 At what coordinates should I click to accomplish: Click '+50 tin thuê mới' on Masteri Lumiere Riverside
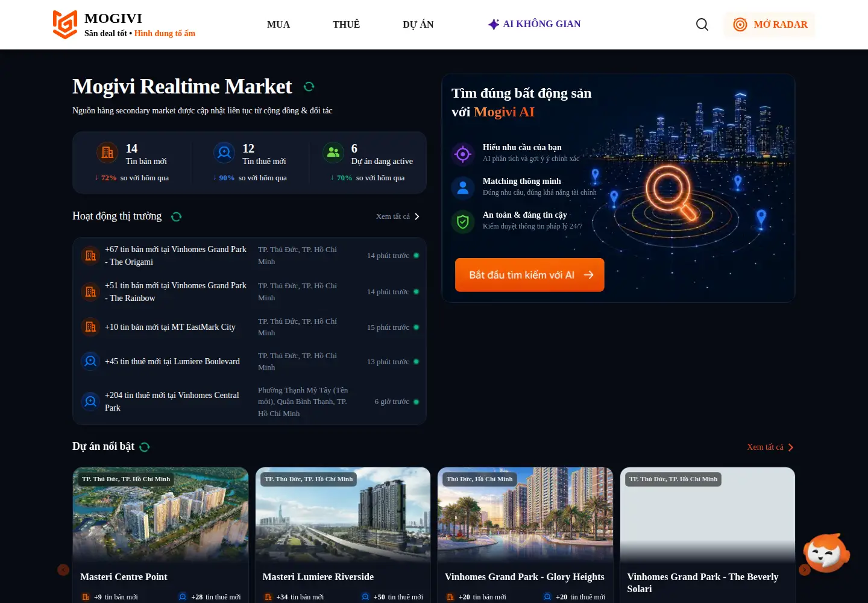tap(392, 597)
